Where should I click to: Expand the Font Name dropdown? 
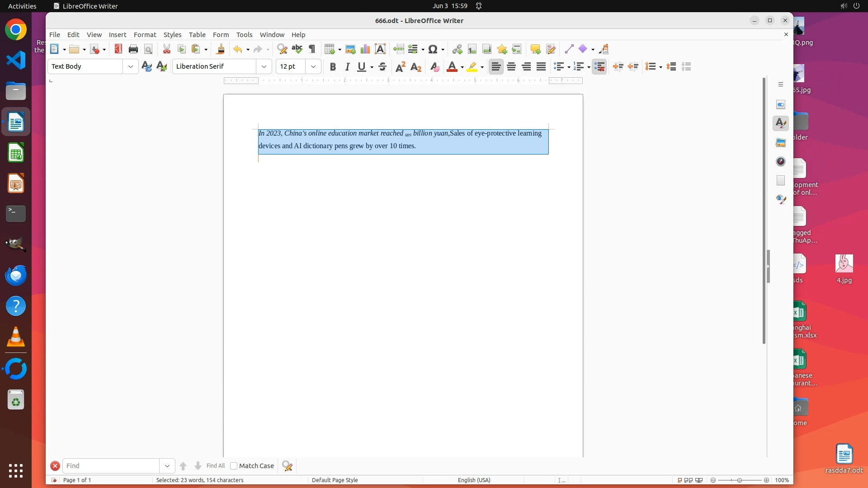tap(264, 67)
